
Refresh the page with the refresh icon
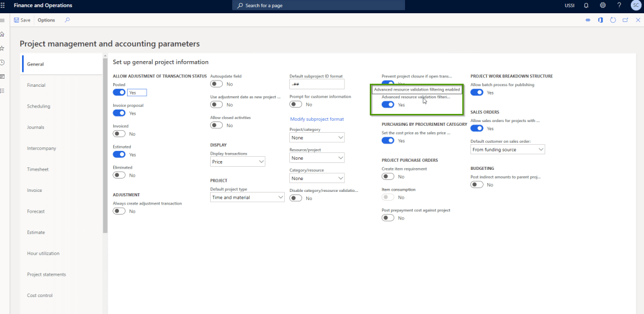pyautogui.click(x=613, y=20)
